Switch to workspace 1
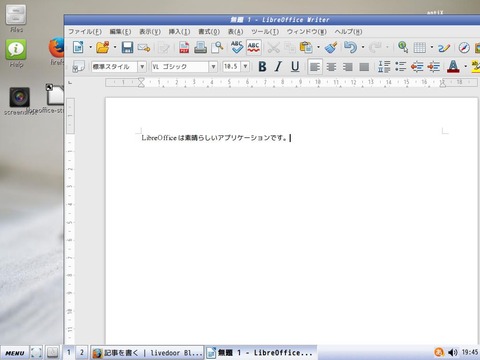The height and width of the screenshot is (360, 480). click(69, 352)
